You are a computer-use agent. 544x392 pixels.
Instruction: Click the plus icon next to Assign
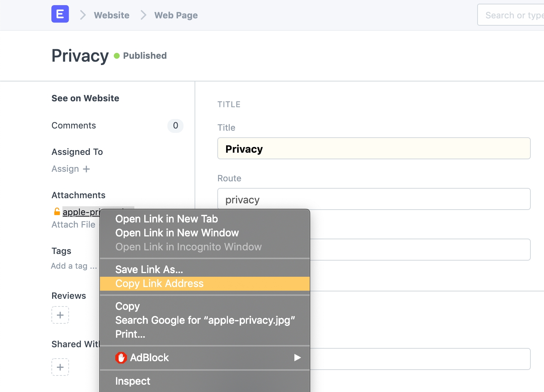(86, 169)
